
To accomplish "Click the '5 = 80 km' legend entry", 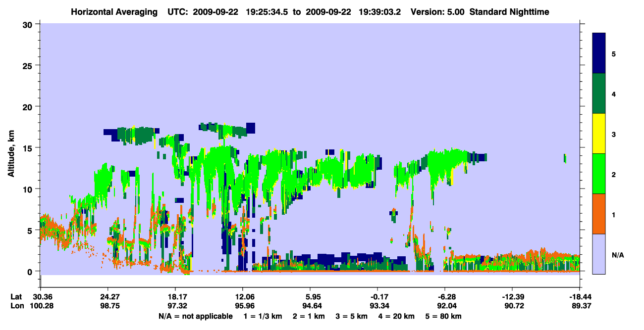I will pos(443,316).
